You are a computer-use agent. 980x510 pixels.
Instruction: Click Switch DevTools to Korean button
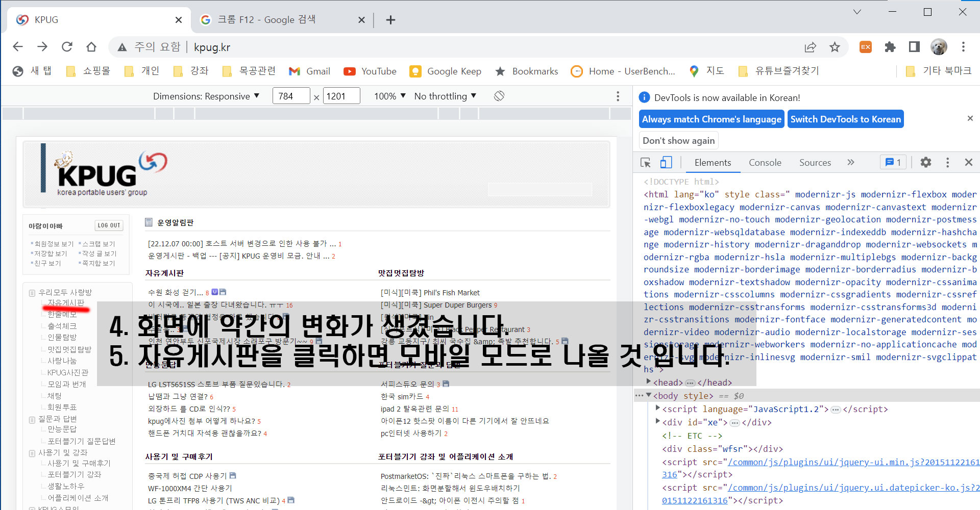(x=846, y=119)
